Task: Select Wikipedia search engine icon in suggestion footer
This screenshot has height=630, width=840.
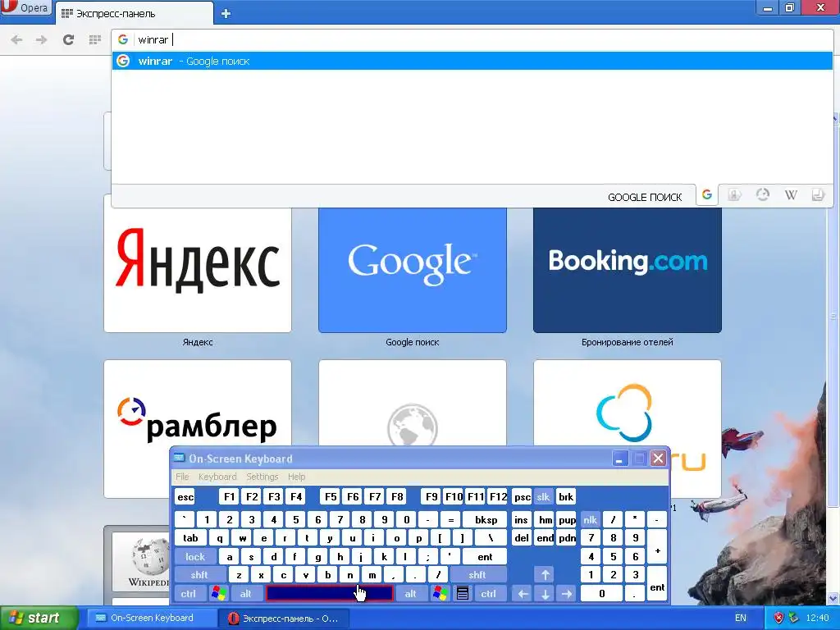Action: [x=791, y=195]
